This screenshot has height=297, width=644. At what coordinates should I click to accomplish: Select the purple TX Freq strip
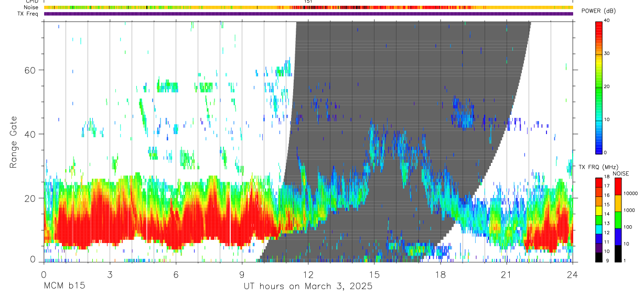pos(308,14)
